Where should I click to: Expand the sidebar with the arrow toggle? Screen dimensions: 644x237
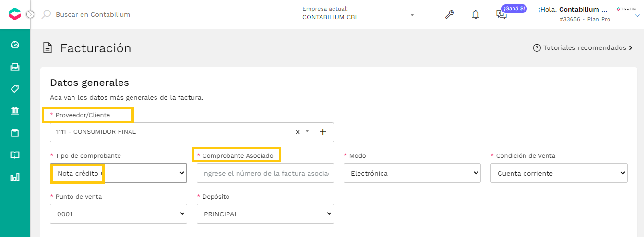coord(30,14)
